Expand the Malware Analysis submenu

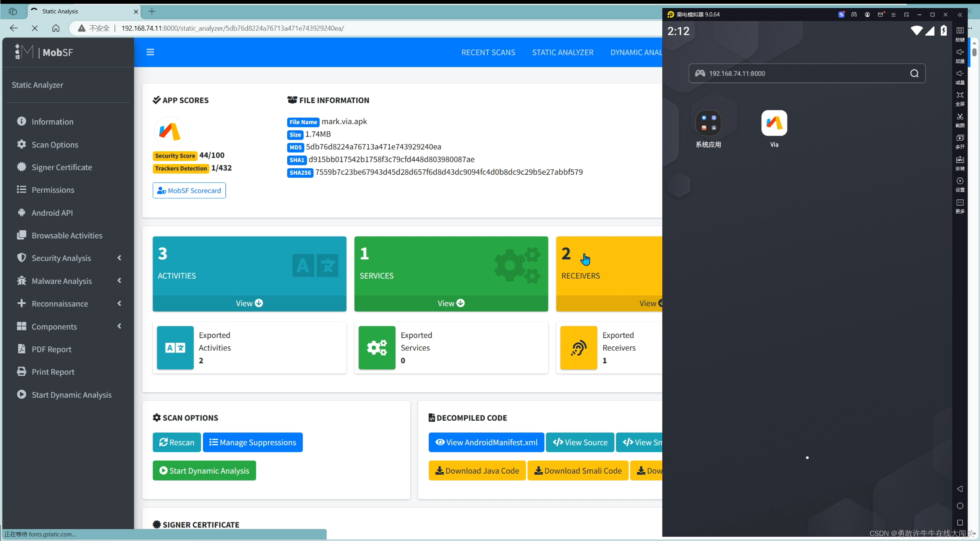[x=69, y=281]
